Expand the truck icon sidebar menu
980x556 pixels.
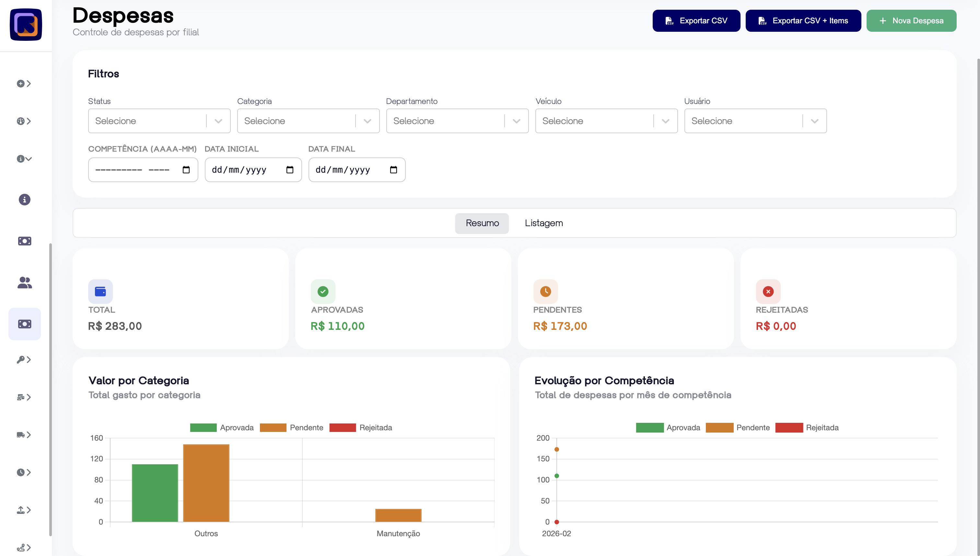click(24, 434)
